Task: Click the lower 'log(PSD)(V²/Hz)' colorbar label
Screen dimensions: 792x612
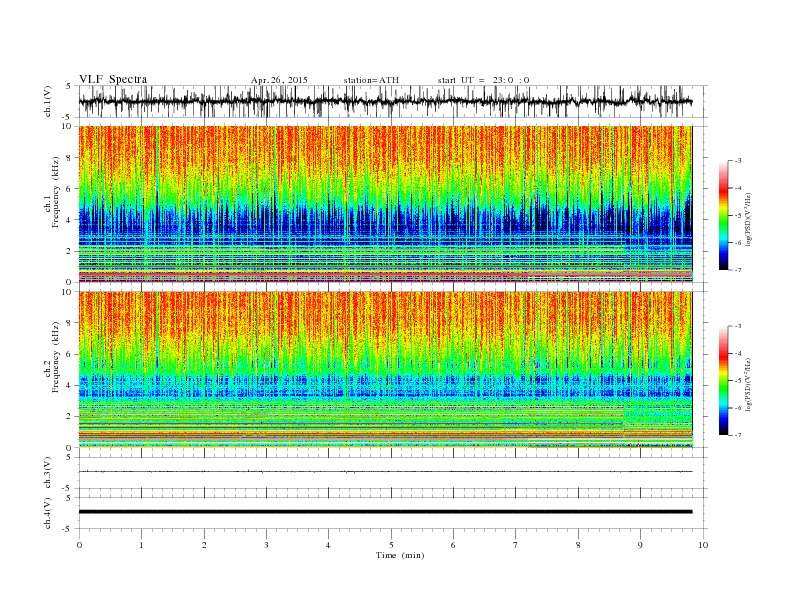Action: tap(748, 384)
